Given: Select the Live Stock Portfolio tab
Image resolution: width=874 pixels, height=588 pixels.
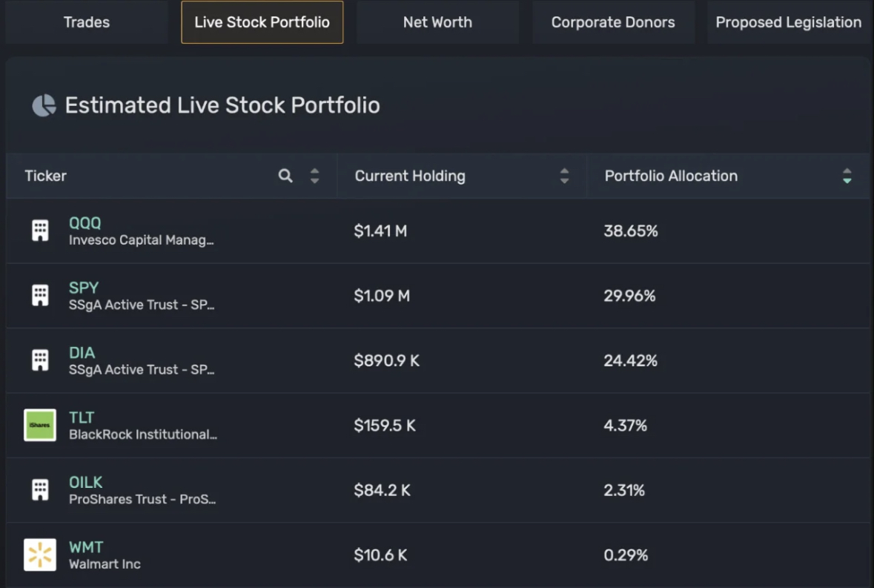Looking at the screenshot, I should pos(262,22).
